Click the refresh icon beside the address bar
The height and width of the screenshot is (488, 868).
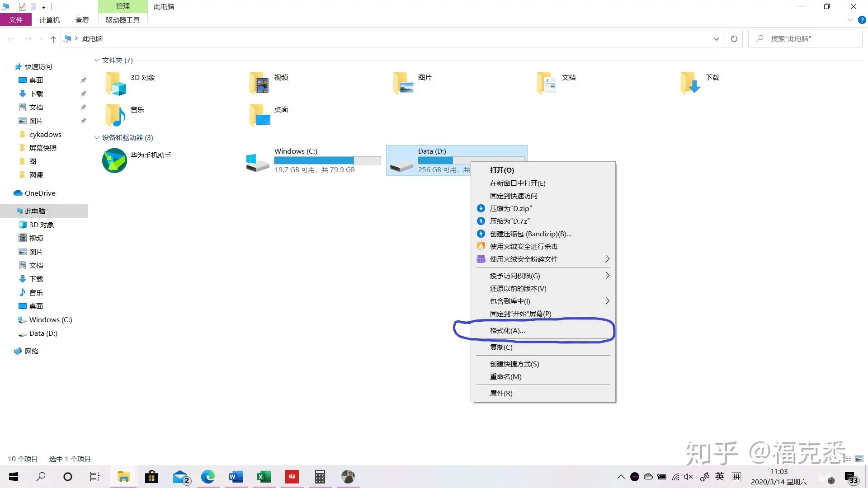[x=734, y=38]
